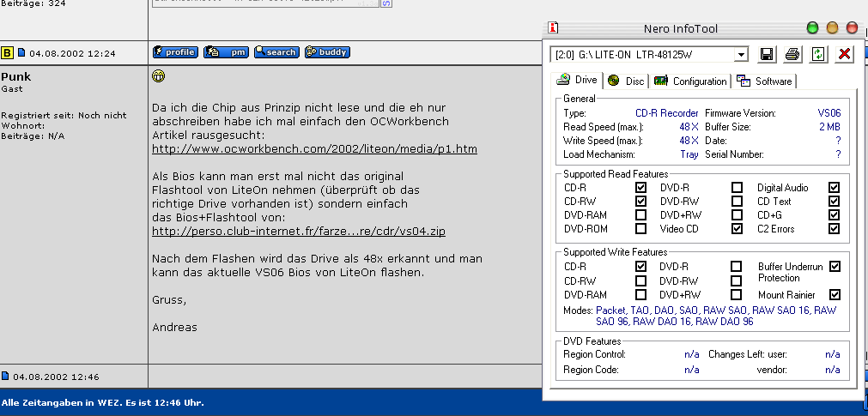868x416 pixels.
Task: Click post icon next to 04.08.2002 12:46
Action: point(5,377)
